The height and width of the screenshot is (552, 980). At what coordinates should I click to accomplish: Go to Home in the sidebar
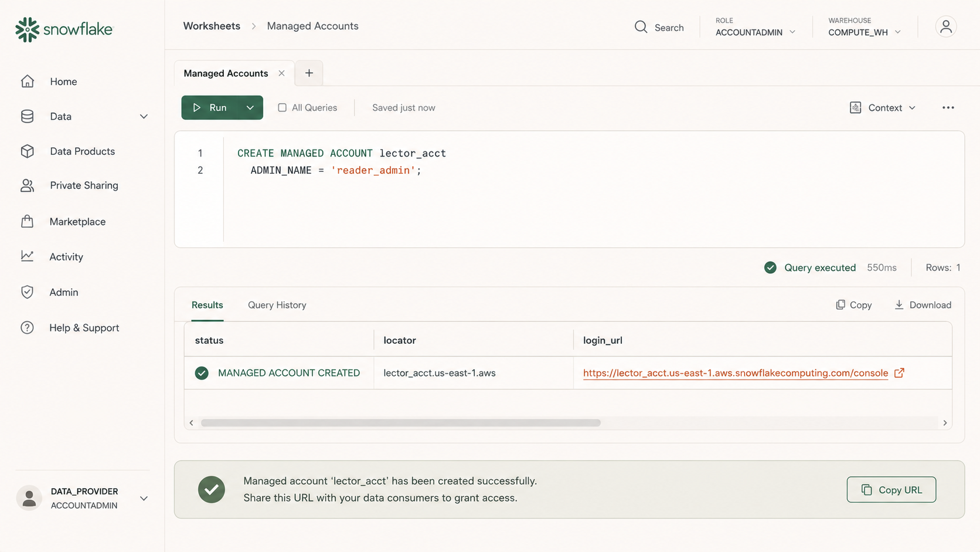point(63,82)
